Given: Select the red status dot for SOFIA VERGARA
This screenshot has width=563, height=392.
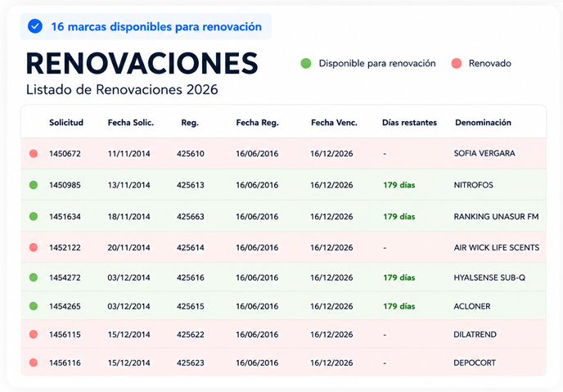Looking at the screenshot, I should pyautogui.click(x=34, y=154).
